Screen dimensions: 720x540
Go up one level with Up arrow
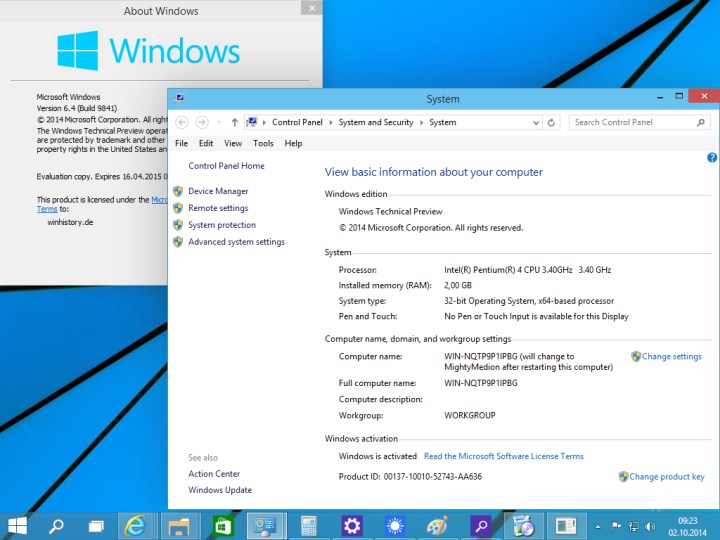[235, 122]
